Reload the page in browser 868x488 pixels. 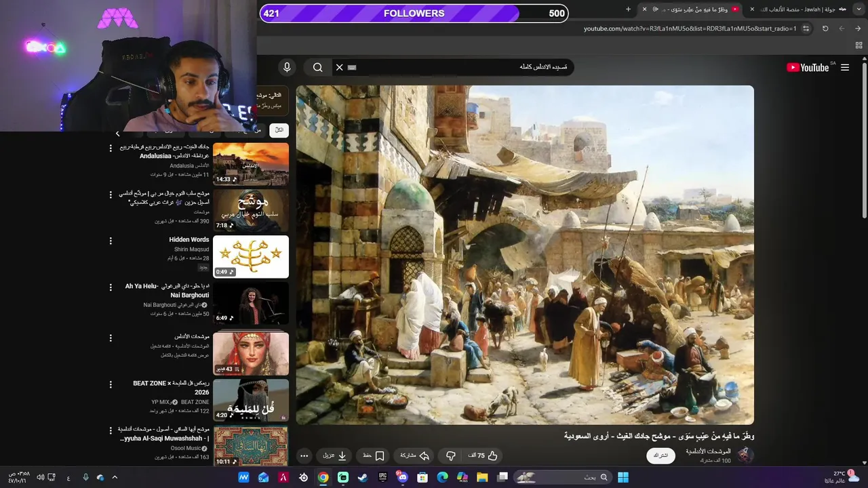click(825, 28)
